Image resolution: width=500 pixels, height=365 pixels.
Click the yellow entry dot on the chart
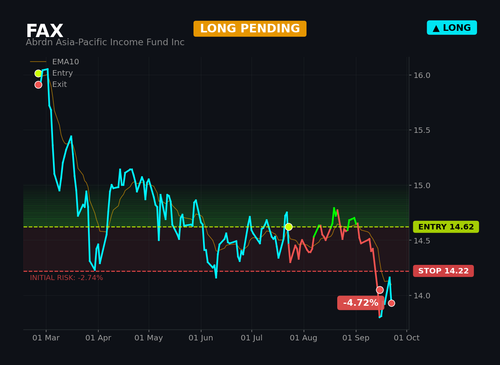click(x=289, y=227)
